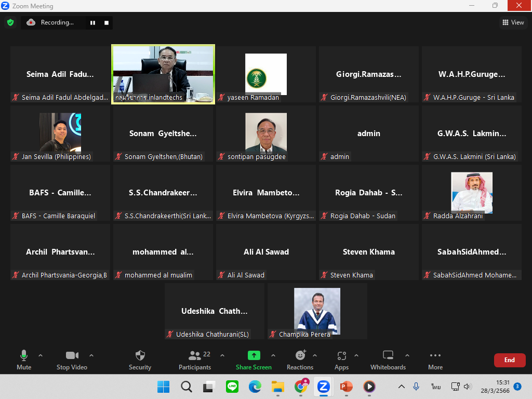Select yaseen Ramadan's participant tile
This screenshot has width=532, height=399.
pos(266,74)
